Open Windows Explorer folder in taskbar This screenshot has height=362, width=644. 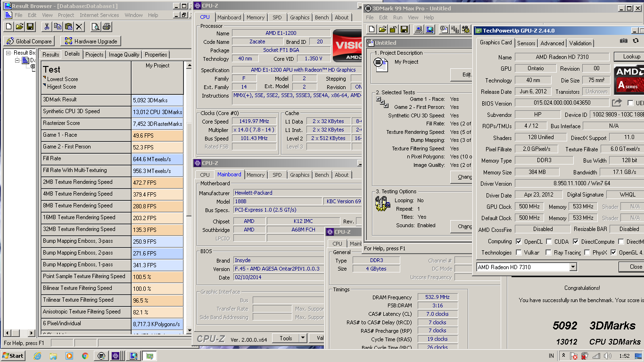[54, 356]
